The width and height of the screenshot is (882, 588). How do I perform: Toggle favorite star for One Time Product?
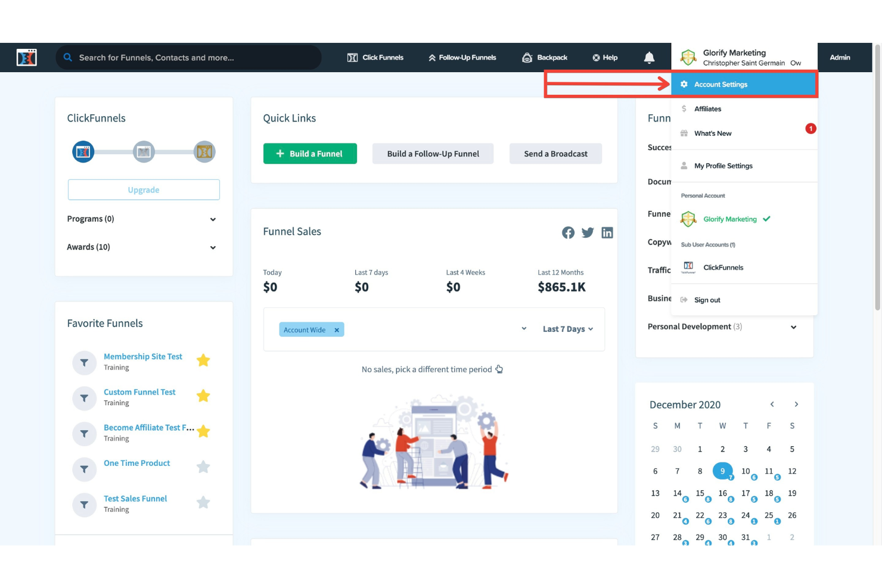click(x=203, y=467)
